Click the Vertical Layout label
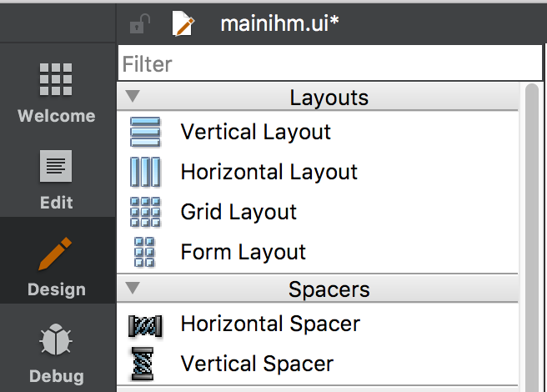Screen dimensions: 547x392 [x=255, y=133]
